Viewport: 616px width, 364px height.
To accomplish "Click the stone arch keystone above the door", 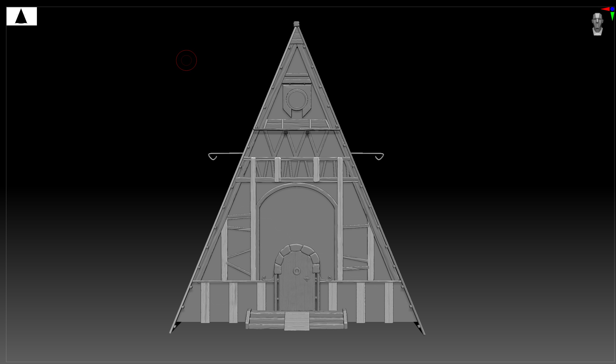I will point(297,247).
